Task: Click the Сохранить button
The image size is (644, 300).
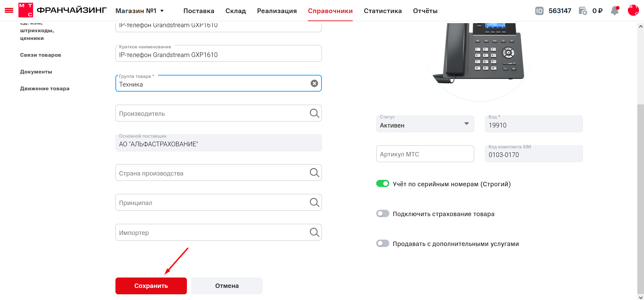Action: [x=151, y=286]
